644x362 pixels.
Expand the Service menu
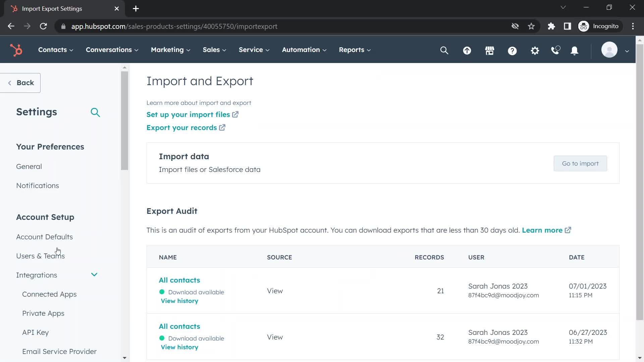tap(254, 50)
